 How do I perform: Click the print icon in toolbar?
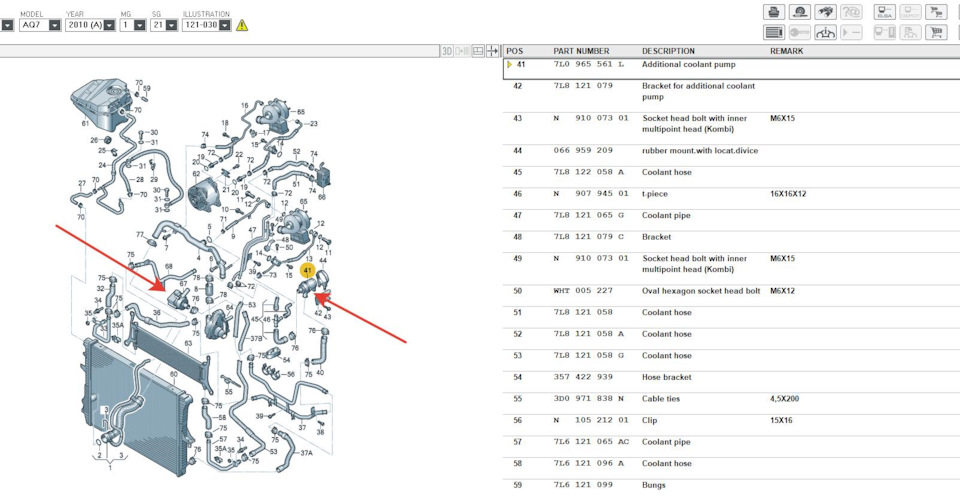pyautogui.click(x=773, y=12)
